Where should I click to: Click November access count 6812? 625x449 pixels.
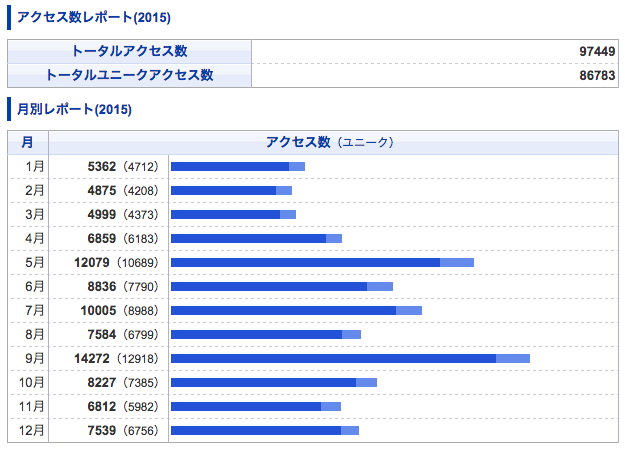click(x=102, y=406)
